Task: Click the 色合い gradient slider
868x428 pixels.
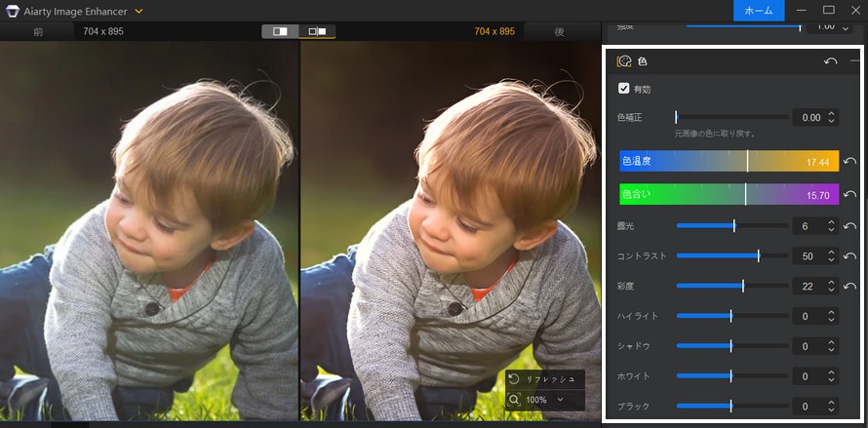Action: tap(730, 194)
